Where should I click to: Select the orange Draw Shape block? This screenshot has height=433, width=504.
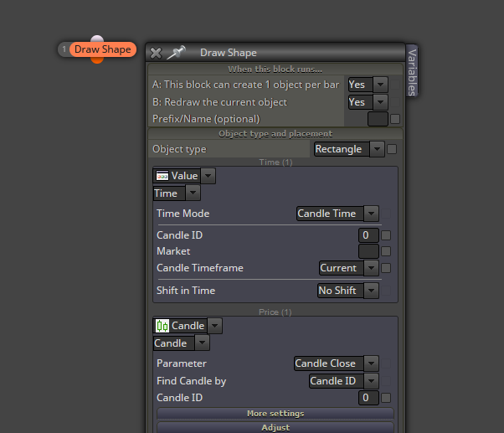(x=102, y=49)
